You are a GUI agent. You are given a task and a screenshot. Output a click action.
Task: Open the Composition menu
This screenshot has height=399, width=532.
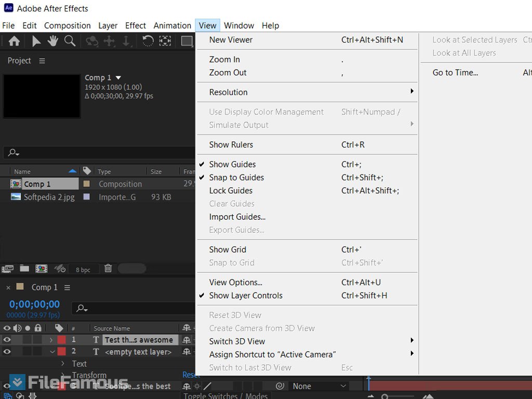coord(67,26)
